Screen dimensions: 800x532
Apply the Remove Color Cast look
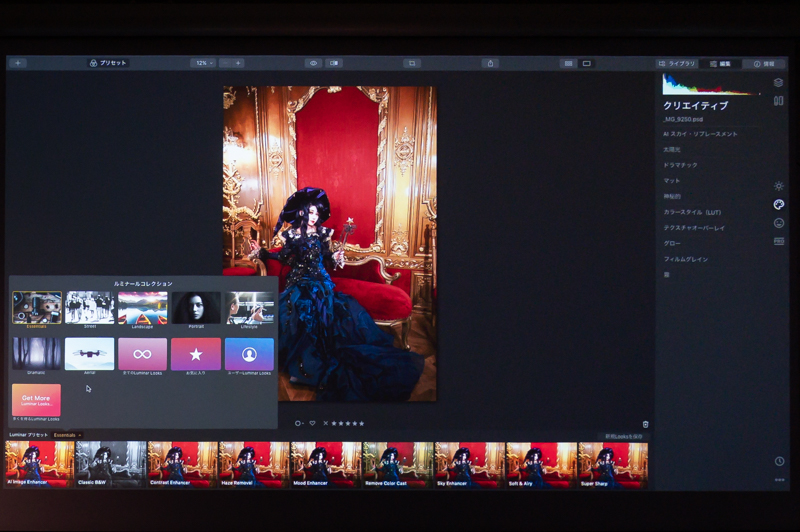click(x=398, y=465)
